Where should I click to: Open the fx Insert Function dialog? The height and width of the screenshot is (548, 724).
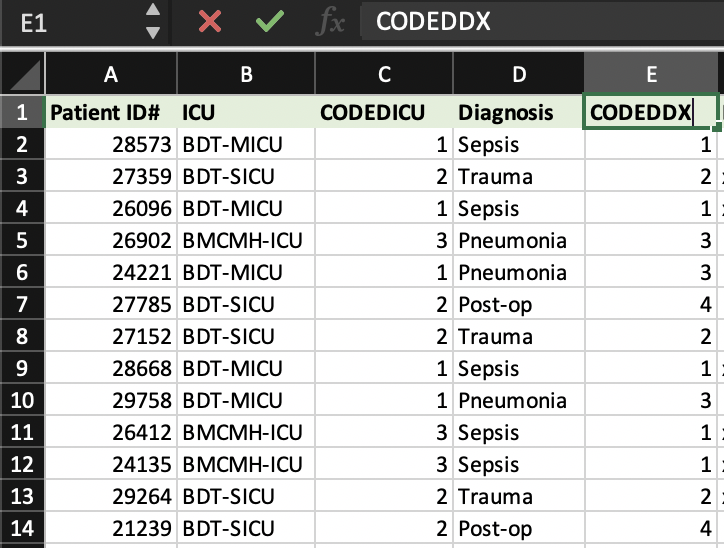[329, 22]
